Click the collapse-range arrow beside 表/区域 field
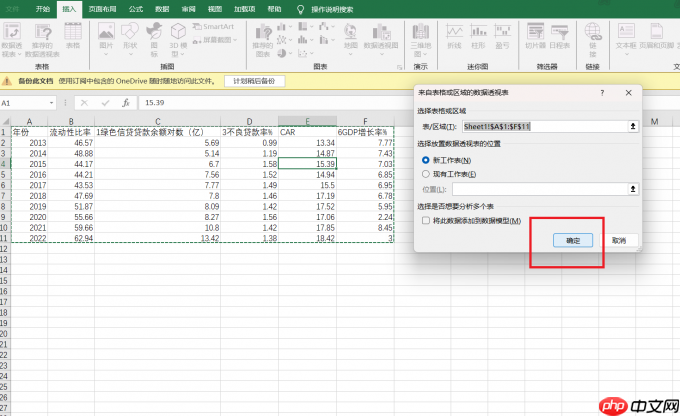 (x=633, y=126)
